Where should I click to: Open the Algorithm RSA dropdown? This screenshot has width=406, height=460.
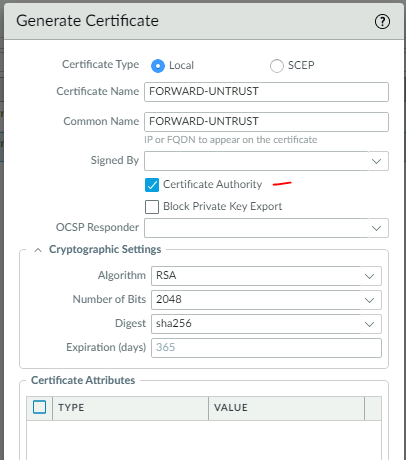(266, 276)
